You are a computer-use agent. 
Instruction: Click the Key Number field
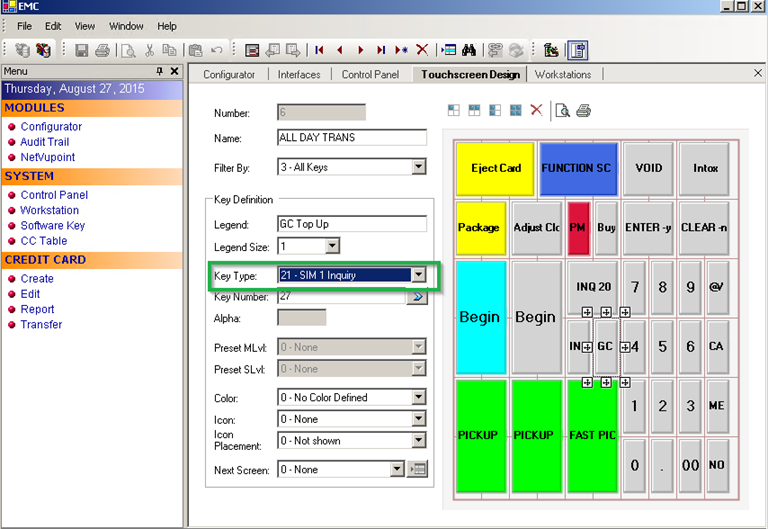click(x=341, y=297)
